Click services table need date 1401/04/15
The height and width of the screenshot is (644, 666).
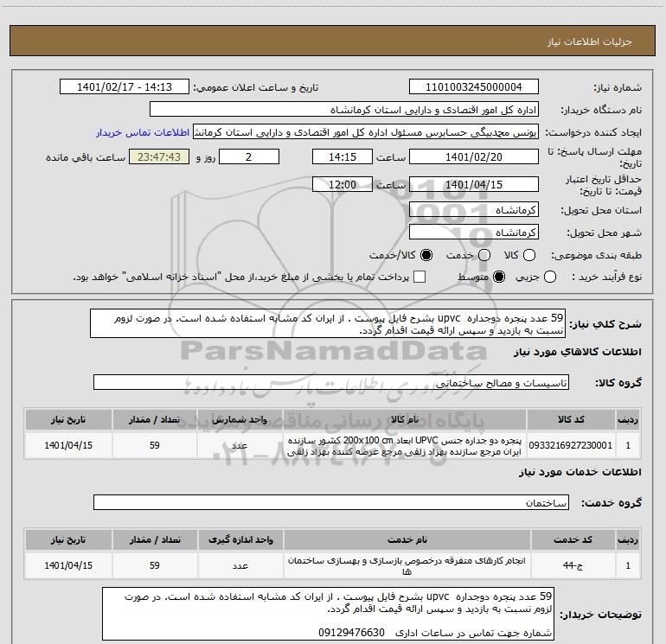click(x=68, y=565)
